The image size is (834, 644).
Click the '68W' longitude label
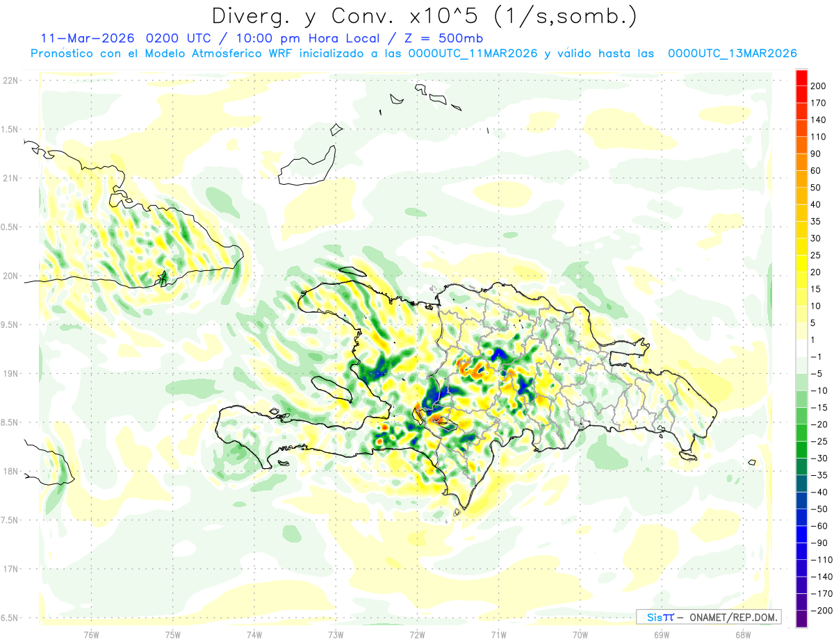(743, 636)
